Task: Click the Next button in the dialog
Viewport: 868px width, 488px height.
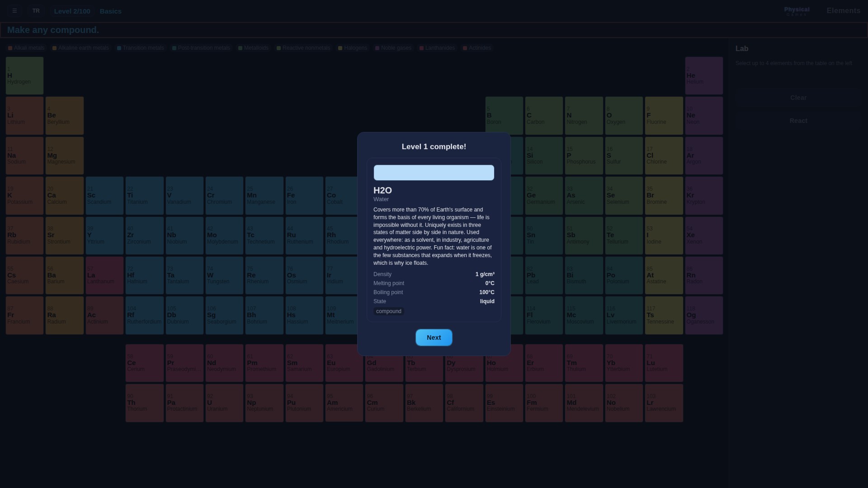Action: click(x=434, y=338)
